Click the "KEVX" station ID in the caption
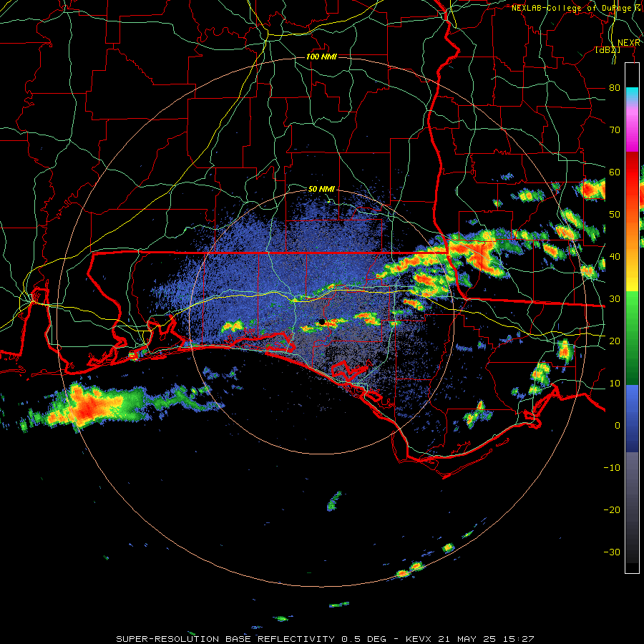The image size is (644, 644). [x=419, y=639]
